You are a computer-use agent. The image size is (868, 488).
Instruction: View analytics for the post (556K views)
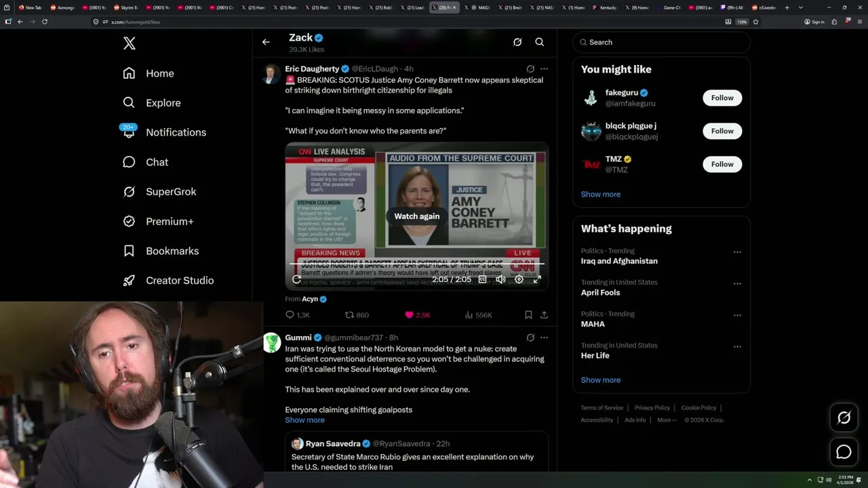click(x=479, y=315)
